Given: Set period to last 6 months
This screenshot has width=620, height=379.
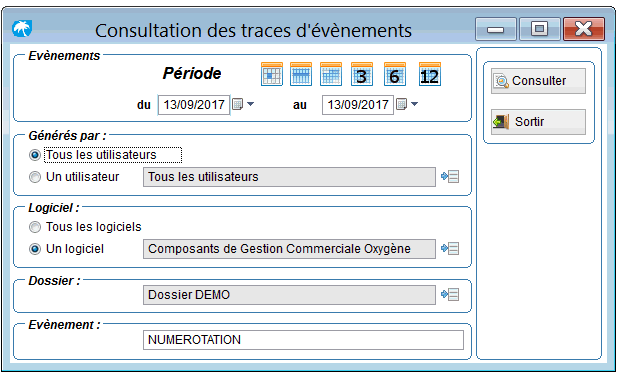Looking at the screenshot, I should tap(395, 74).
